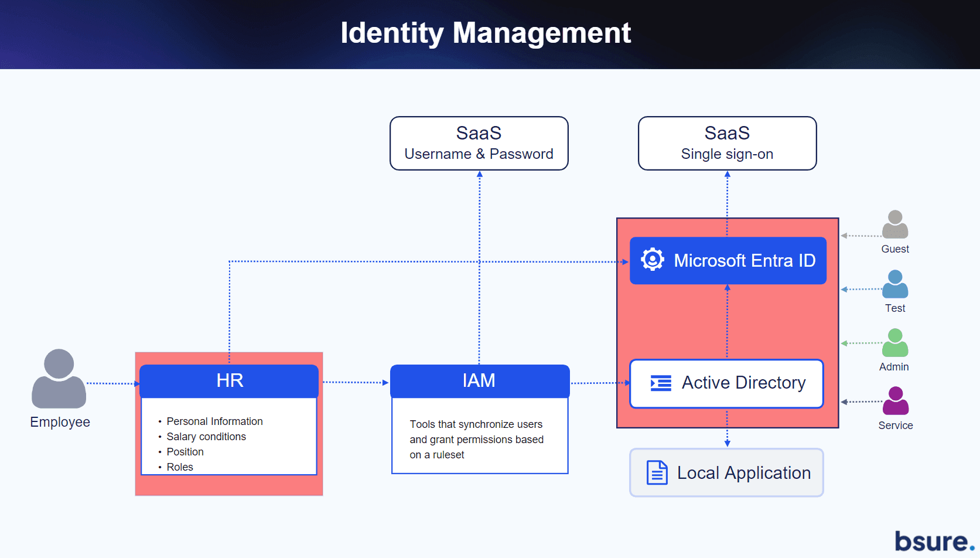Click the 'Guest' label
Viewport: 980px width, 558px height.
click(x=895, y=249)
